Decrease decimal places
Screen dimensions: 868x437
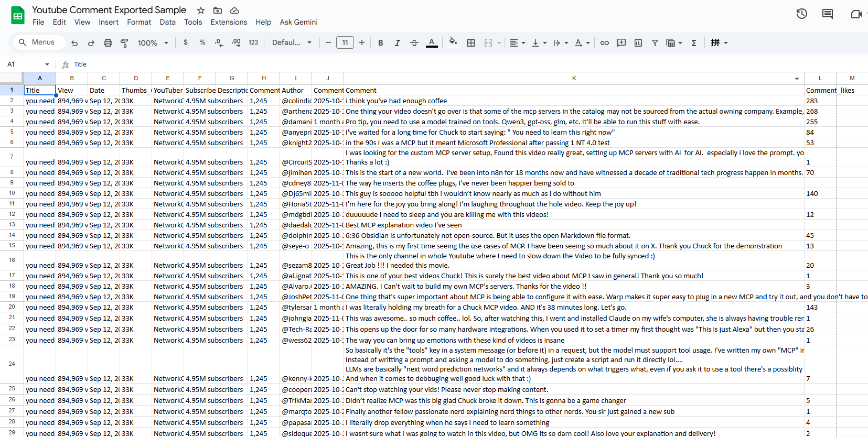point(219,42)
